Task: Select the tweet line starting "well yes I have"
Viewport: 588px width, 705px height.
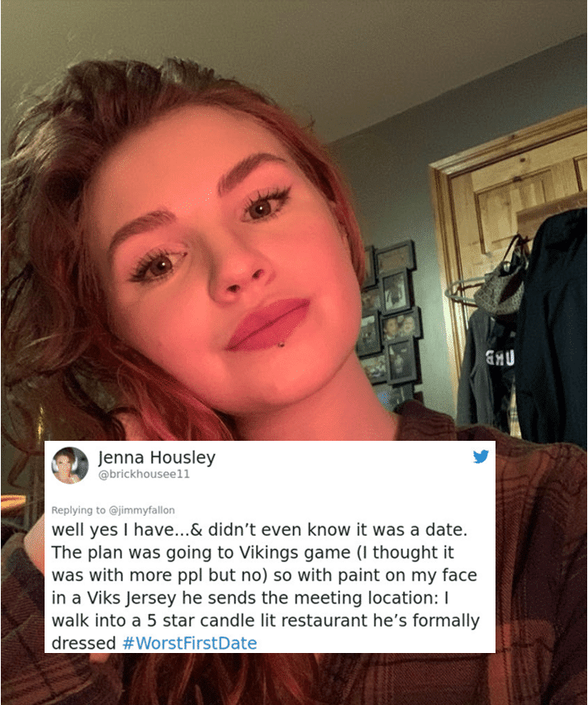Action: [x=259, y=530]
